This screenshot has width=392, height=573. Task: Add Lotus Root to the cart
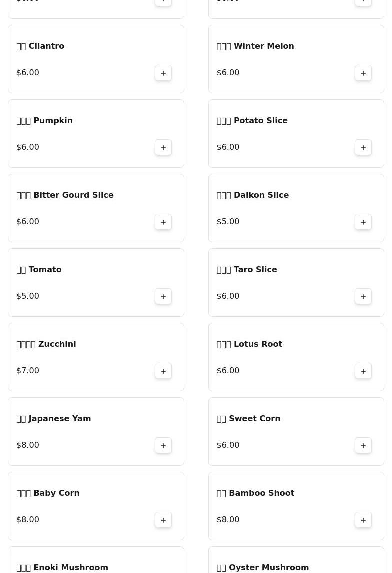click(x=363, y=371)
